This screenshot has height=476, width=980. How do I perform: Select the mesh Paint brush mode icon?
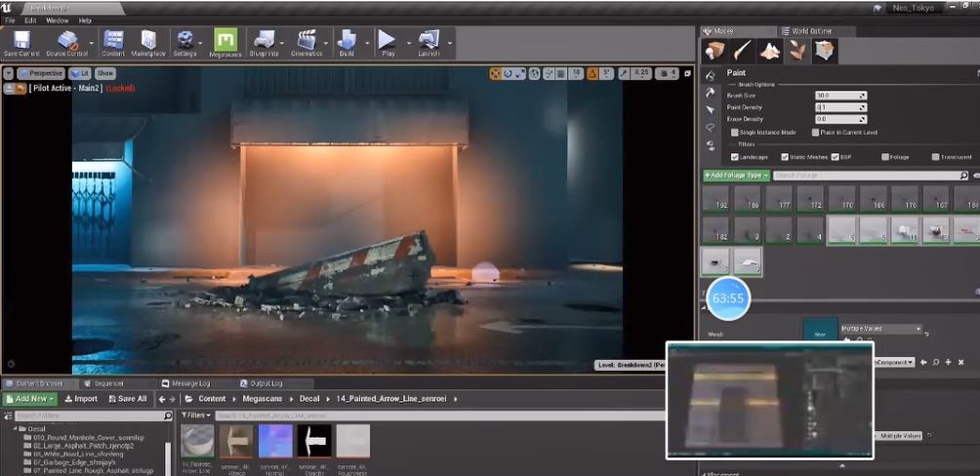coord(744,51)
